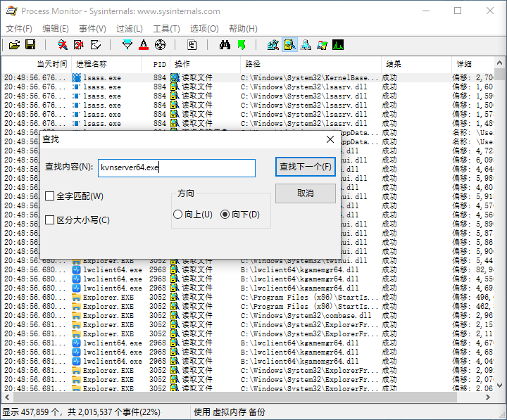
Task: Click the detail cell '偏移: 462,'
Action: (472, 306)
